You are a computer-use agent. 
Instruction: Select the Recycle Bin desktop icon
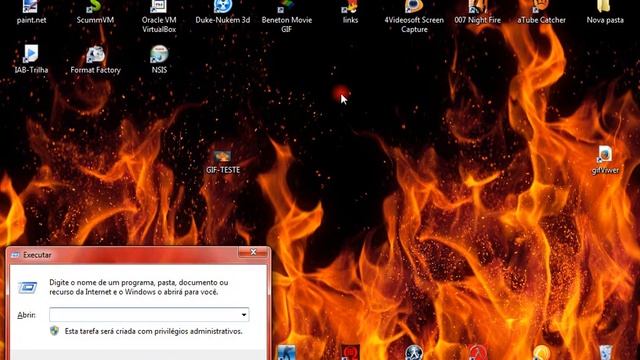(x=605, y=352)
